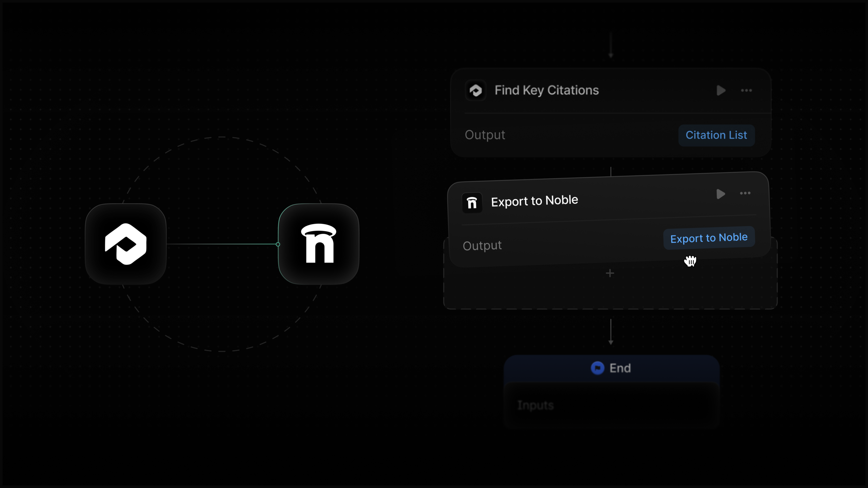Click the Noble icon in Export card

(x=472, y=203)
